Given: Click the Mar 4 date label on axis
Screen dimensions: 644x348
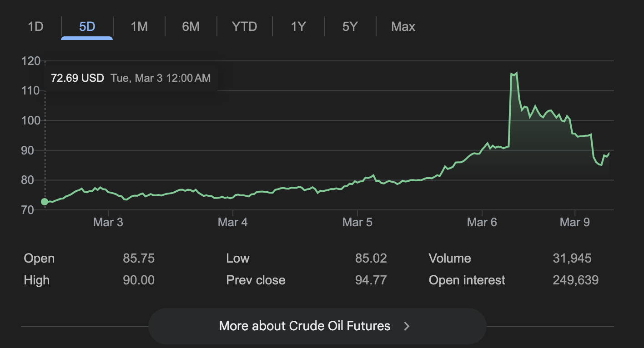Looking at the screenshot, I should 232,222.
